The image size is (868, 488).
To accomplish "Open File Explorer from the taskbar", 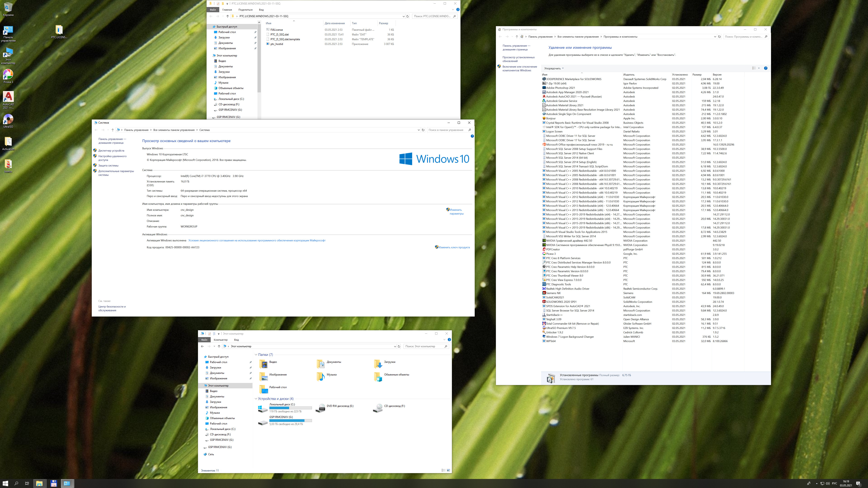I will (39, 484).
